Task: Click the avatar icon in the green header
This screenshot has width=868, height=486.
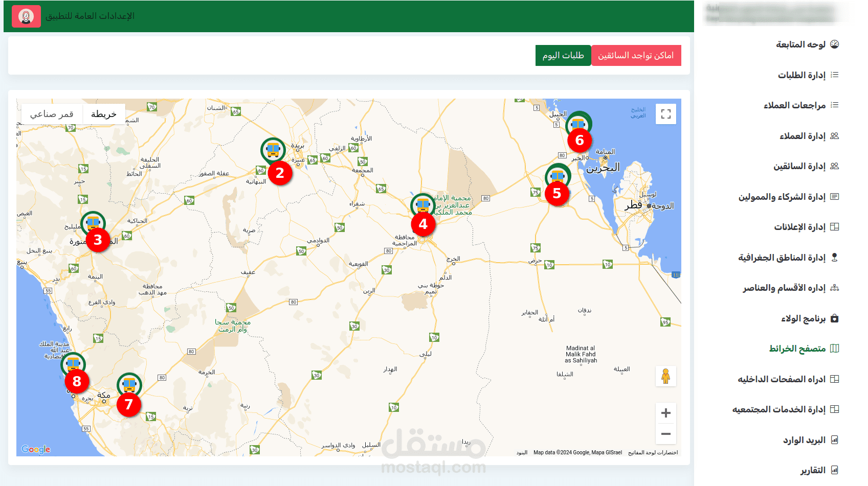Action: tap(26, 16)
